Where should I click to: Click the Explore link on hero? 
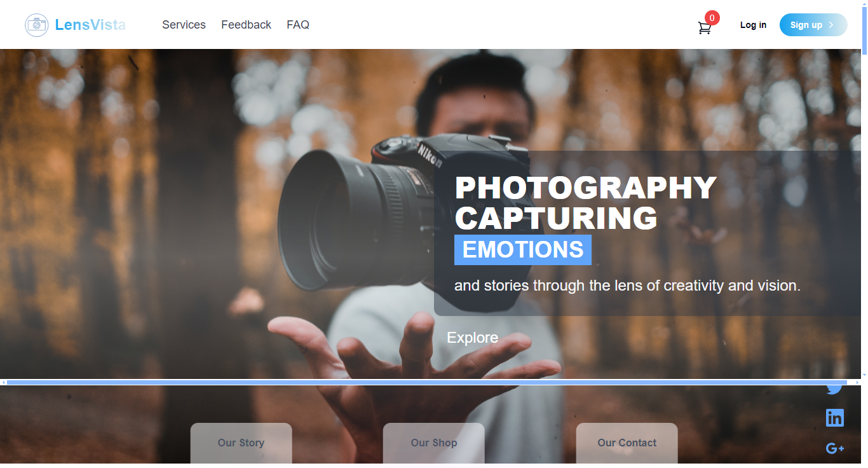click(472, 338)
